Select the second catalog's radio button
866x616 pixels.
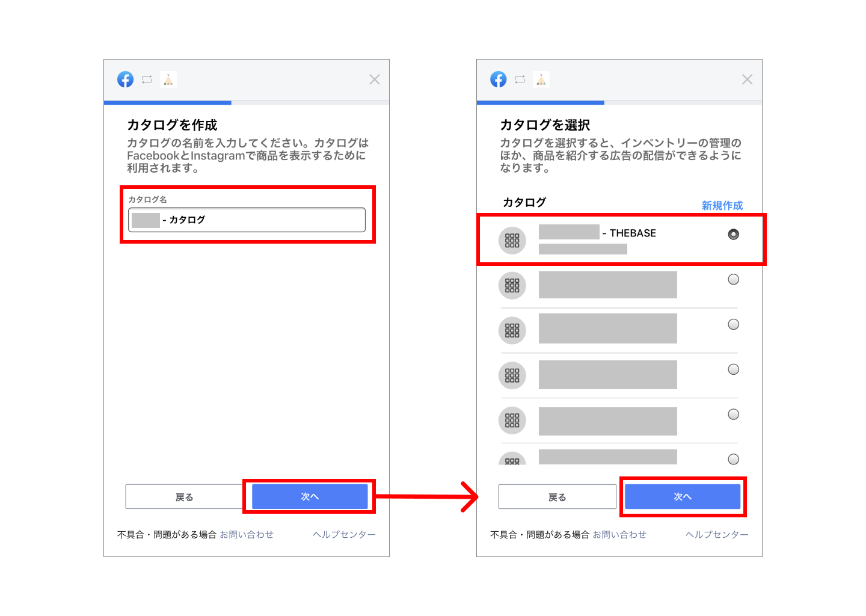(733, 279)
